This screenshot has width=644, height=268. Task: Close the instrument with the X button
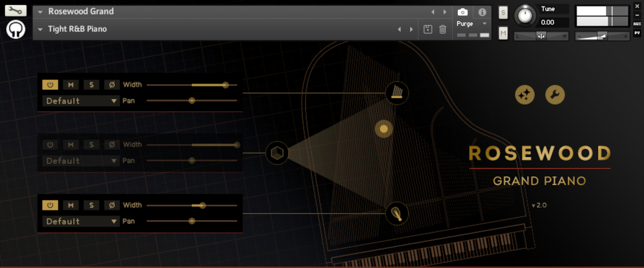(637, 6)
